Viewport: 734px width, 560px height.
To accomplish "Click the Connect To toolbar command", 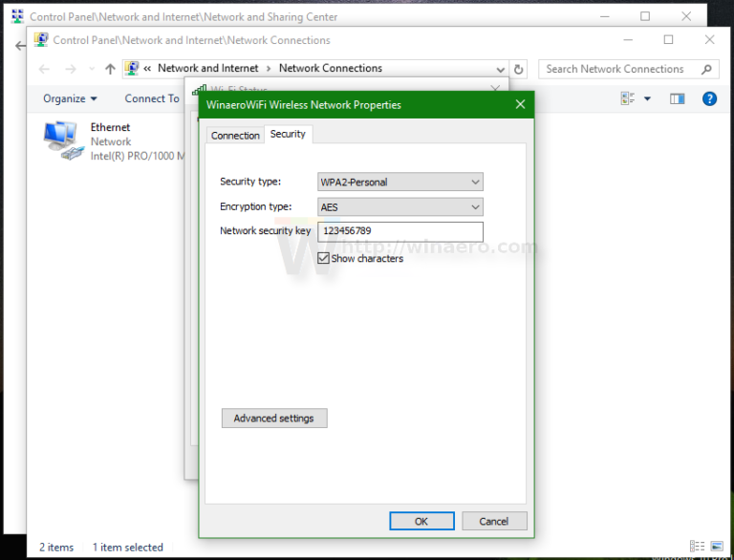I will tap(152, 98).
